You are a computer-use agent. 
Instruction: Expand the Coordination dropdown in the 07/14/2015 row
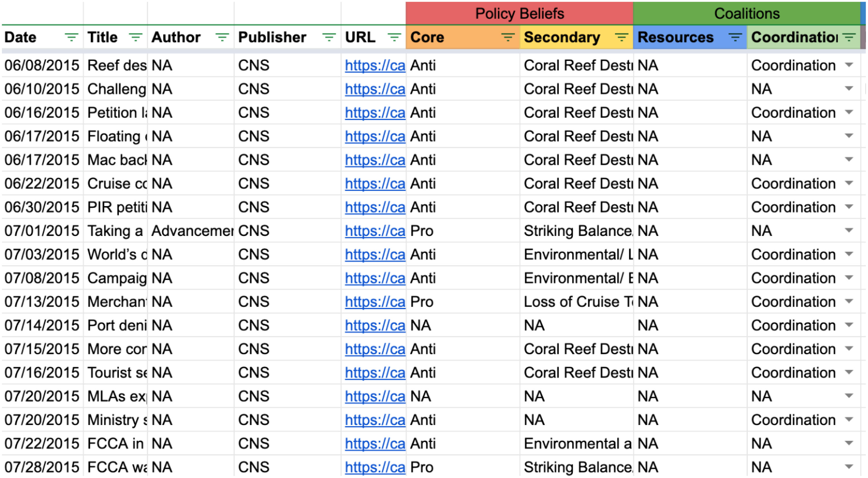[849, 325]
